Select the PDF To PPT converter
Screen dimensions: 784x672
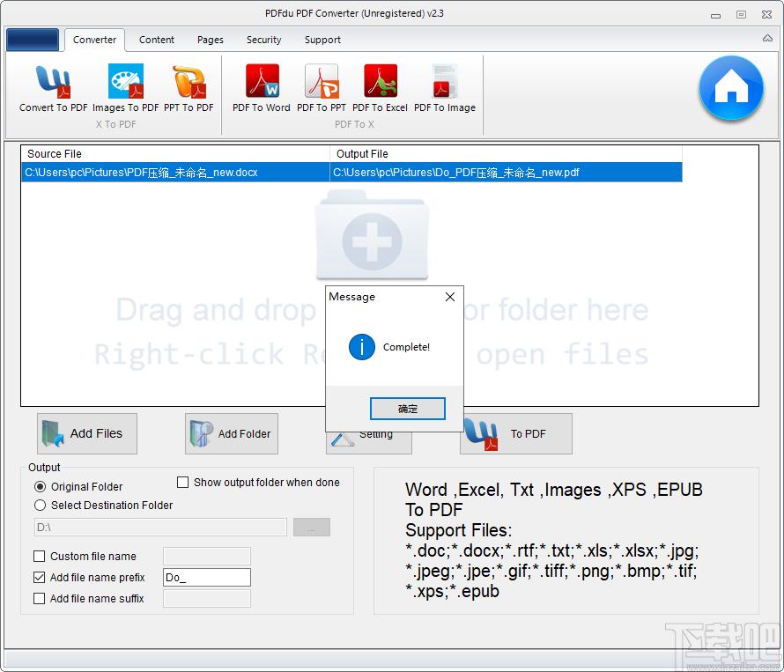click(322, 88)
